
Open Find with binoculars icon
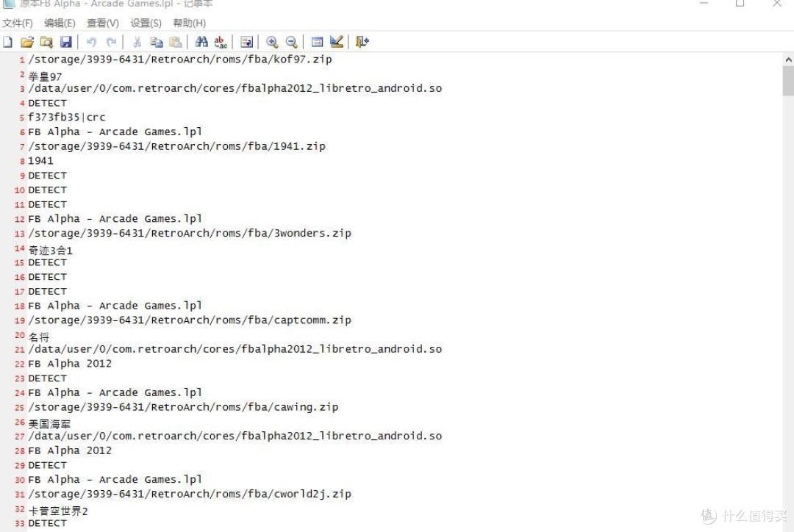point(201,42)
